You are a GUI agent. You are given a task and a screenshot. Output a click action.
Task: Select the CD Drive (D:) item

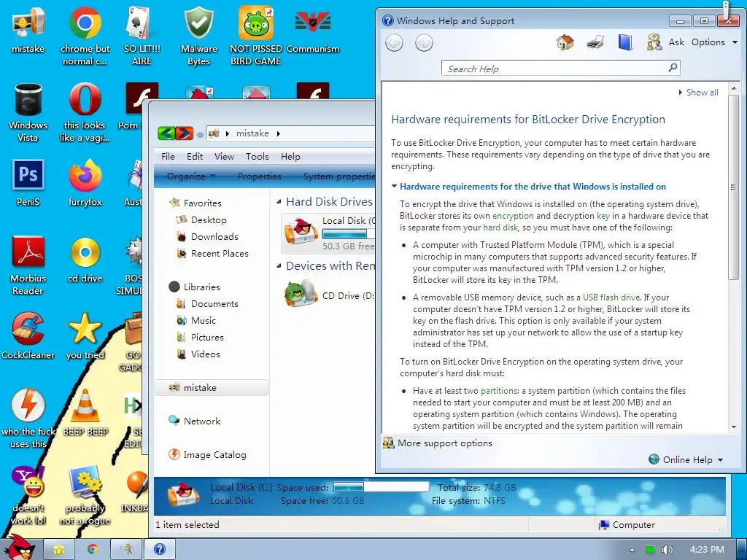(329, 295)
